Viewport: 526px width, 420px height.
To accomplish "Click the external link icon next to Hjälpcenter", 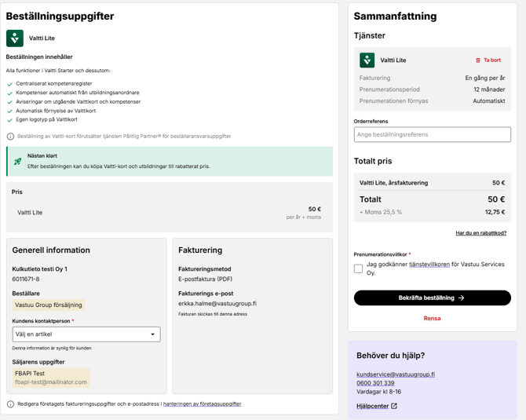I will [x=394, y=406].
